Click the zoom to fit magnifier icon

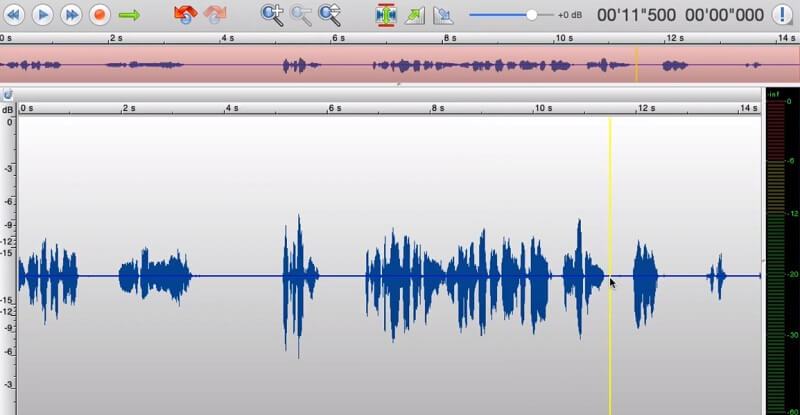coord(329,15)
